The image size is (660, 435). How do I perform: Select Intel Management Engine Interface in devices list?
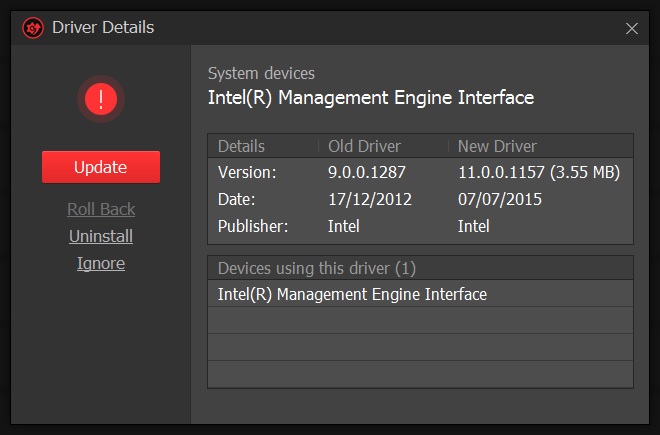coord(352,294)
